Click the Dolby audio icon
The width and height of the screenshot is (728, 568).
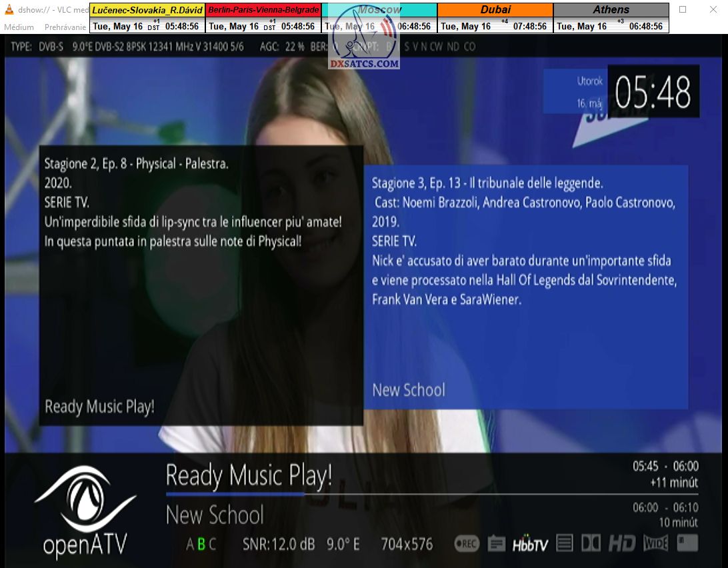[591, 544]
